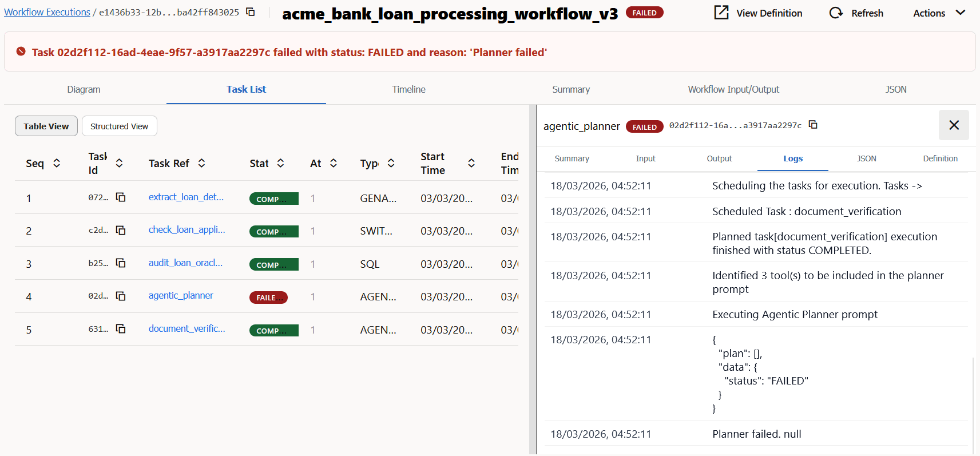Open the workflow JSON tab
This screenshot has height=456, width=980.
point(896,89)
